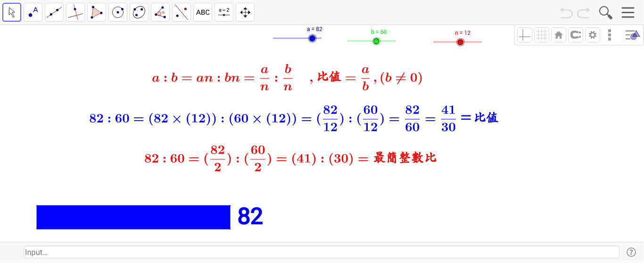Select the Move Graphics View tool
644x263 pixels.
pos(245,12)
